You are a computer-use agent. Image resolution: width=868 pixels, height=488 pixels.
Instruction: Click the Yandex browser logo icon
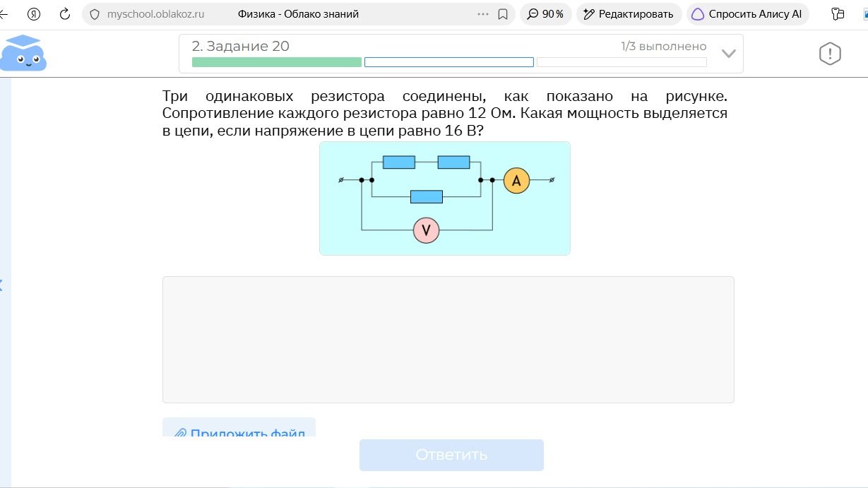34,14
